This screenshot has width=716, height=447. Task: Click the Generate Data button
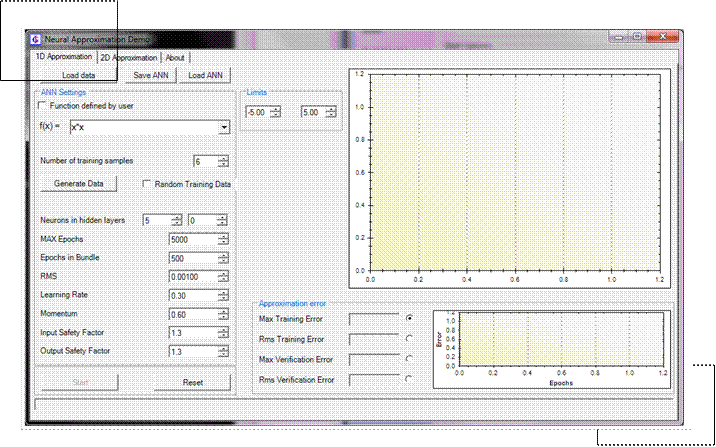point(78,184)
